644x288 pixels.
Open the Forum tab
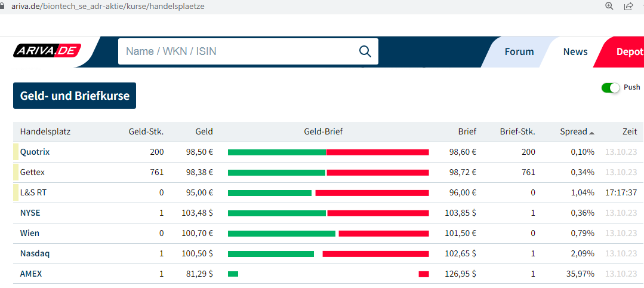519,52
